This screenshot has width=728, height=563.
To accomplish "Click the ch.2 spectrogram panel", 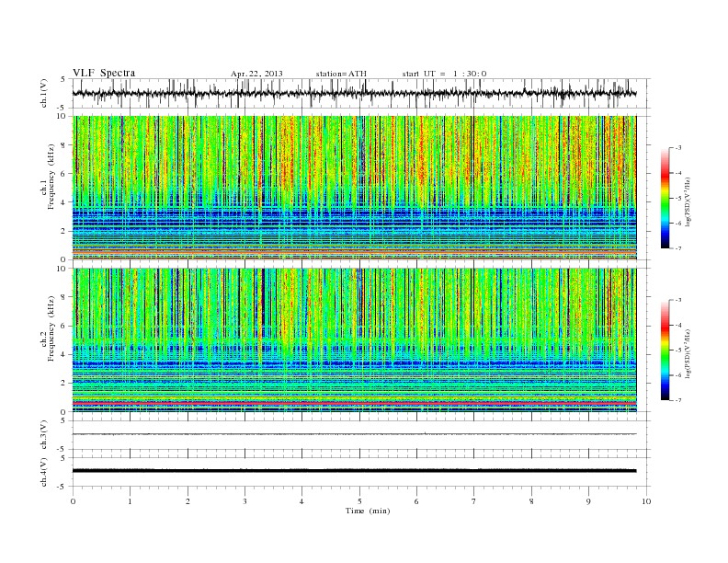I will click(354, 340).
